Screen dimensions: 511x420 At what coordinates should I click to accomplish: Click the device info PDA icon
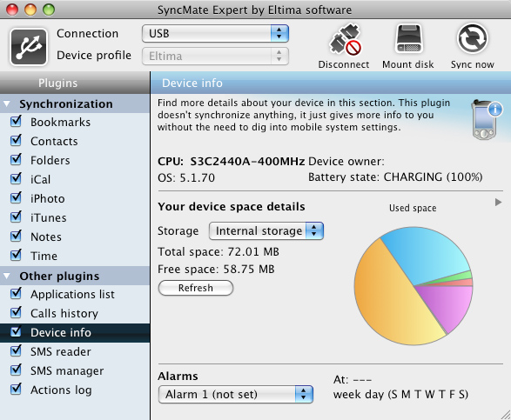pos(487,120)
